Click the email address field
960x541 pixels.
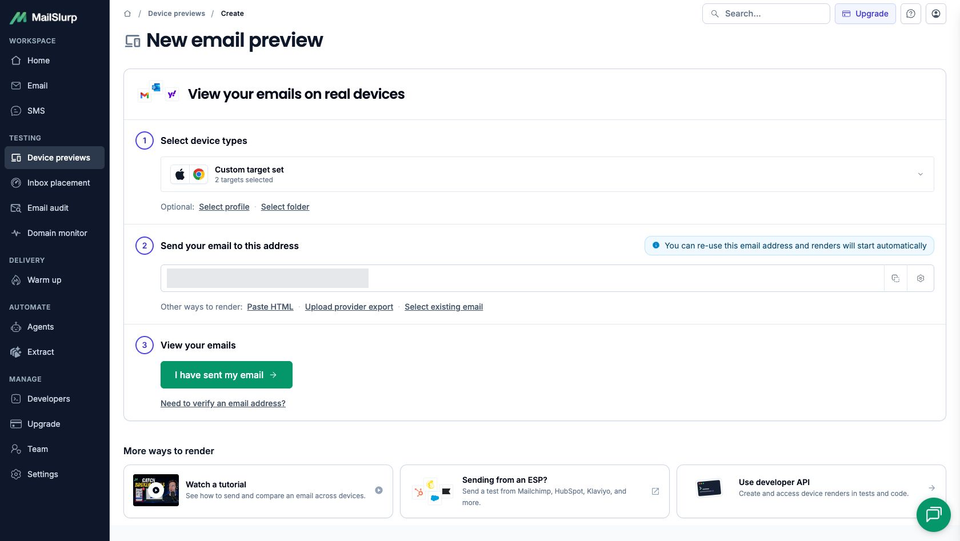(x=522, y=278)
